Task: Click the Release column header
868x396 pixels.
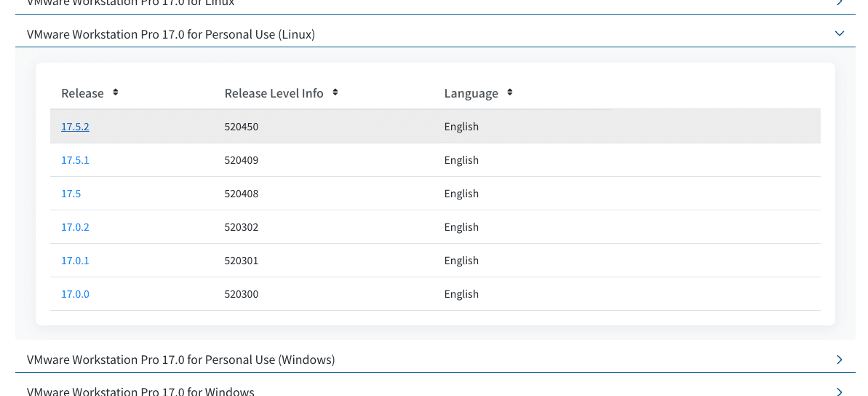Action: click(x=82, y=93)
